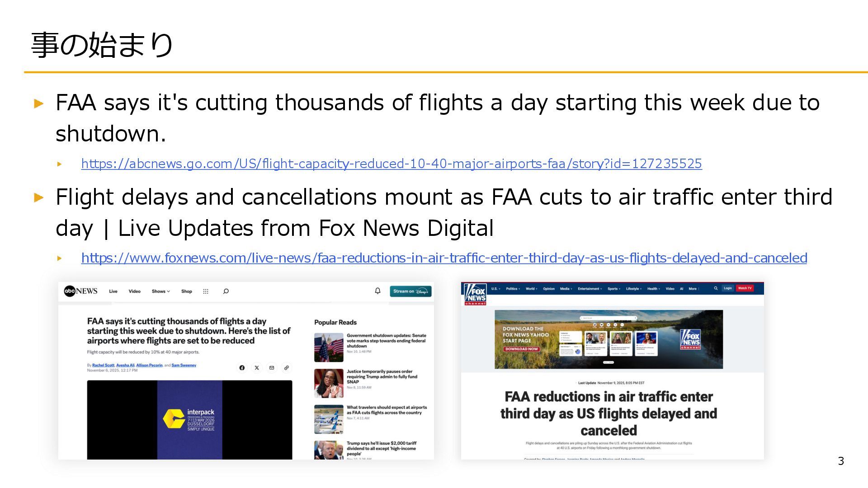Click the Fox News search icon

pyautogui.click(x=716, y=288)
